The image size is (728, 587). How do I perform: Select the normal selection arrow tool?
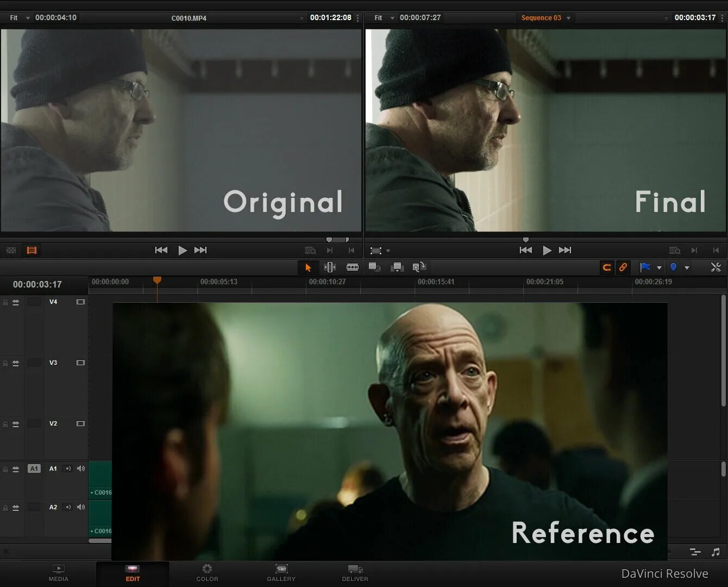(x=308, y=267)
